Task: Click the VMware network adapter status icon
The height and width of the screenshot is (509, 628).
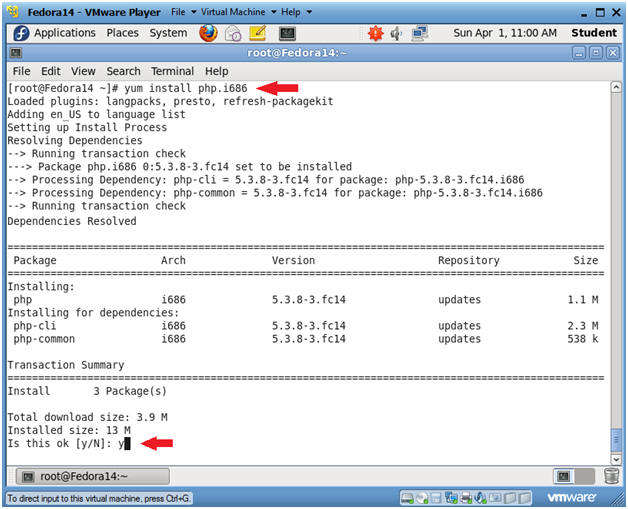Action: pyautogui.click(x=451, y=498)
